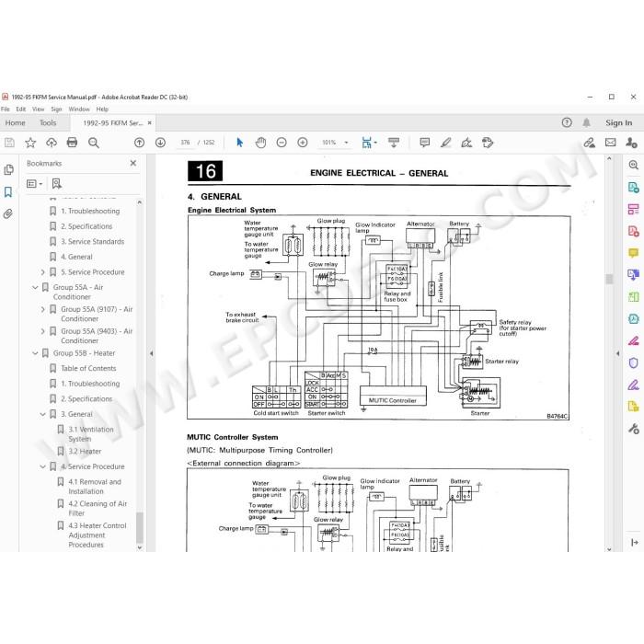Switch to the Tools tab

pyautogui.click(x=48, y=122)
